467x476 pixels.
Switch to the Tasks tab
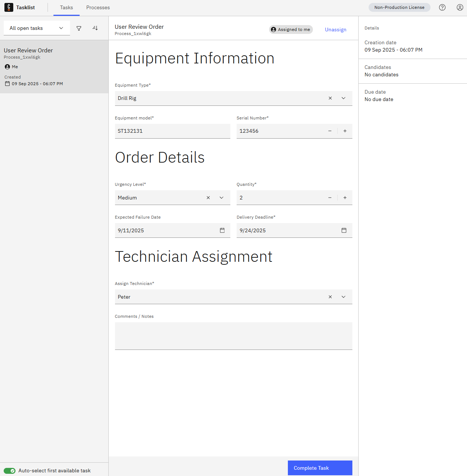66,8
